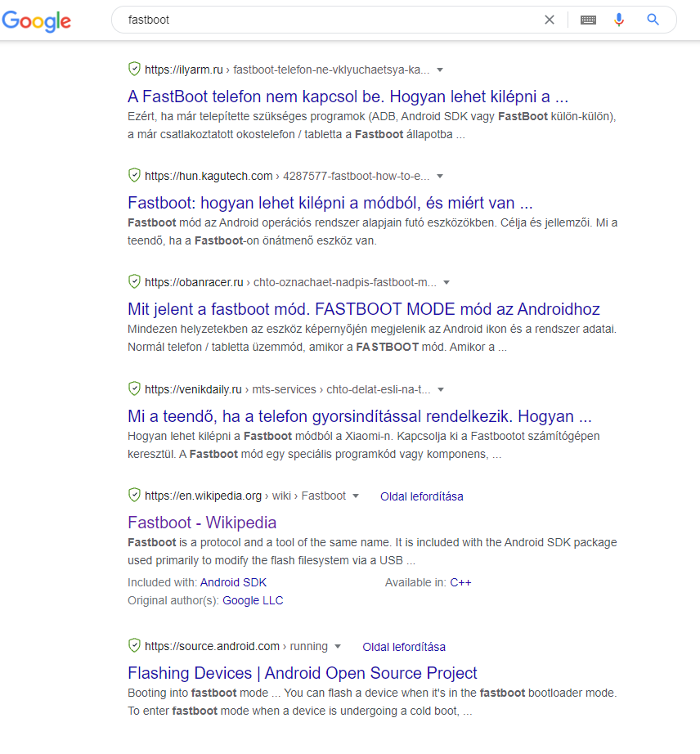Expand dropdown arrow next to venikdaily.ru URL
Image resolution: width=700 pixels, height=754 pixels.
[x=441, y=390]
